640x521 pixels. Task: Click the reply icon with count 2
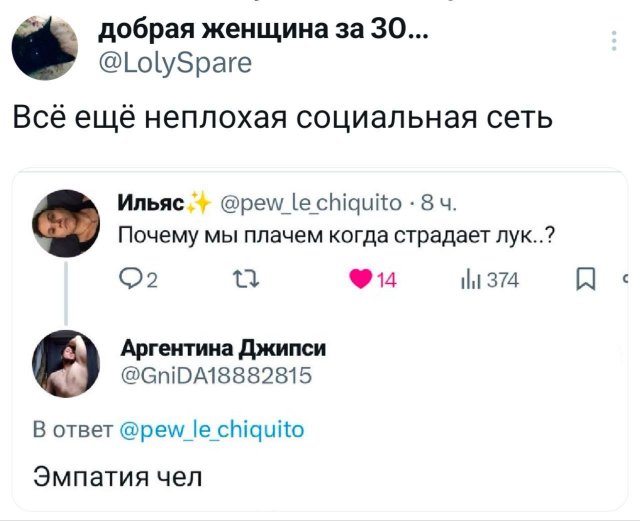tap(132, 281)
